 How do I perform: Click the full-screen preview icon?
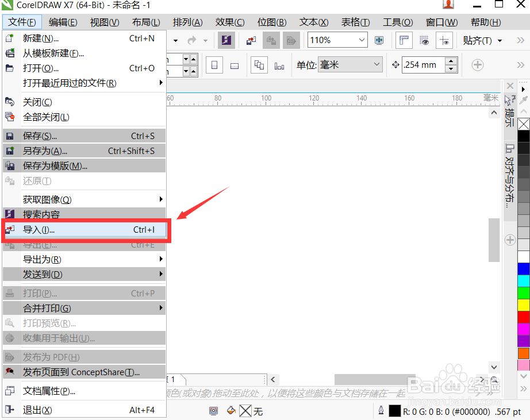[x=379, y=41]
